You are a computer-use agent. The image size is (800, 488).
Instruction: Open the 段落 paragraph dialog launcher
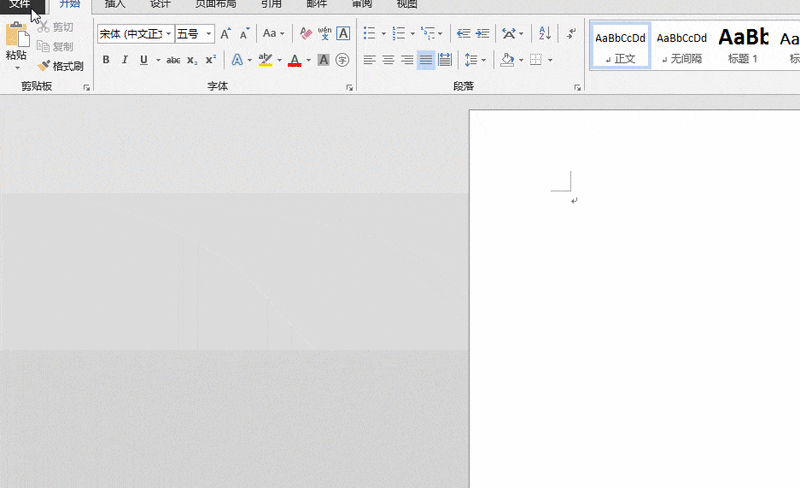578,88
